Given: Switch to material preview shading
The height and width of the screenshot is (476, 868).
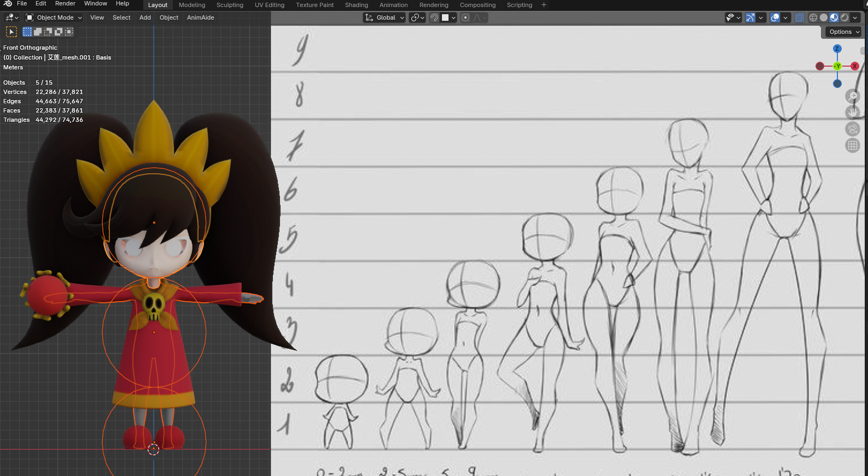Looking at the screenshot, I should click(x=834, y=17).
